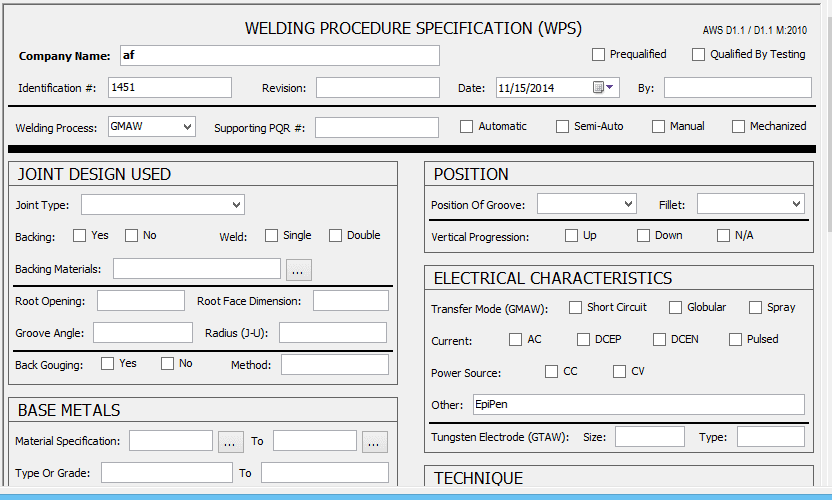Check the AC current box
The height and width of the screenshot is (500, 832).
(x=515, y=340)
